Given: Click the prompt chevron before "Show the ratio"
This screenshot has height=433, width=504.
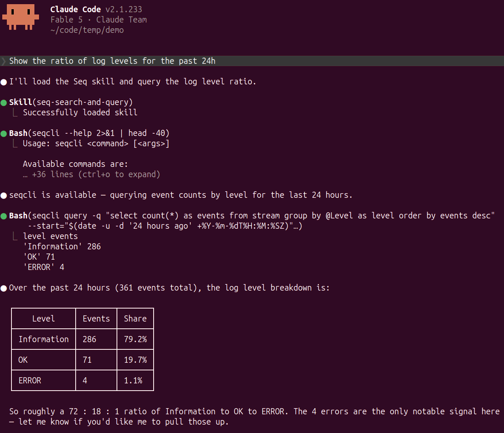Looking at the screenshot, I should tap(3, 61).
